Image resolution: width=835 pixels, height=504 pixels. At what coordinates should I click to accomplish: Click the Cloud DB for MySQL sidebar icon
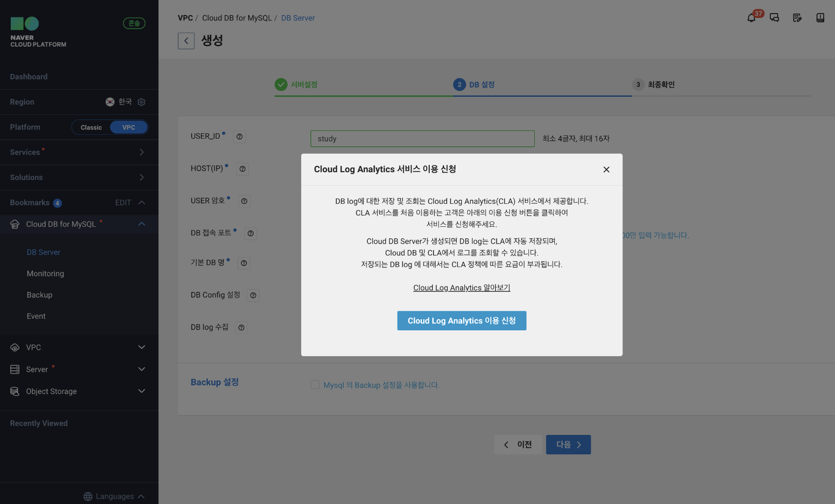click(x=15, y=224)
